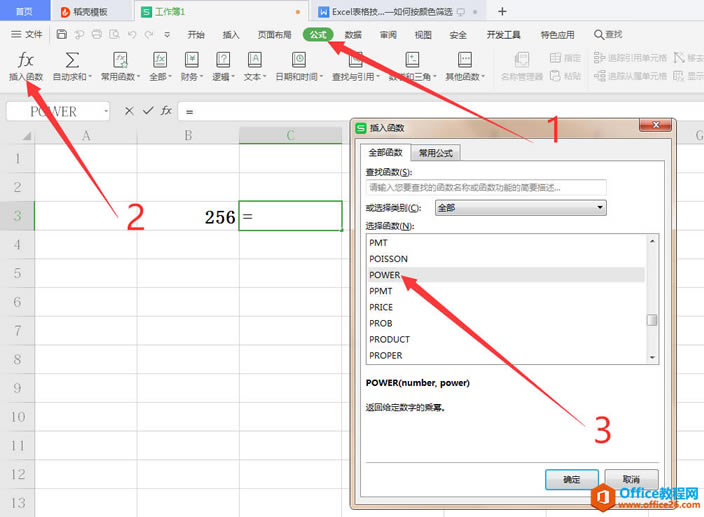
Task: Expand the Name Box dropdown arrow
Action: pos(106,111)
